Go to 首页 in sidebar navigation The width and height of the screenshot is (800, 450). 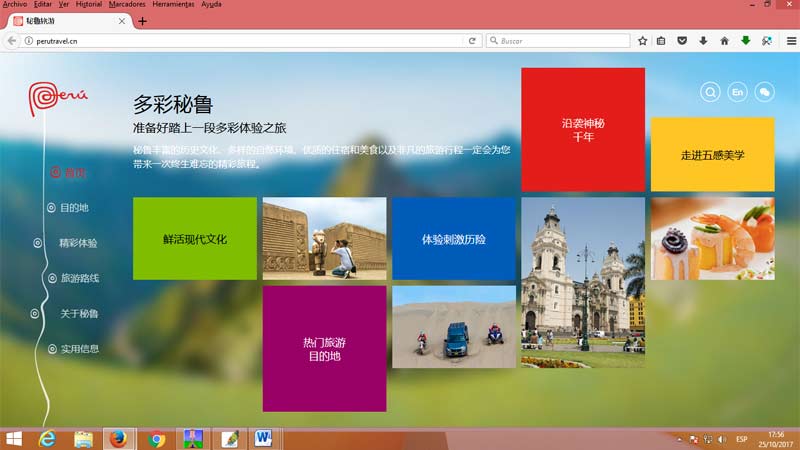pos(68,172)
